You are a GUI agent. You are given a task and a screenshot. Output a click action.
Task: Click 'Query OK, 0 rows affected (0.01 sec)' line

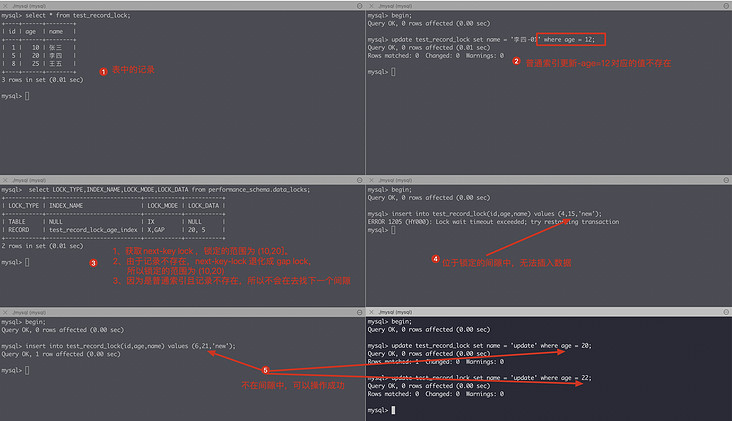pos(429,48)
